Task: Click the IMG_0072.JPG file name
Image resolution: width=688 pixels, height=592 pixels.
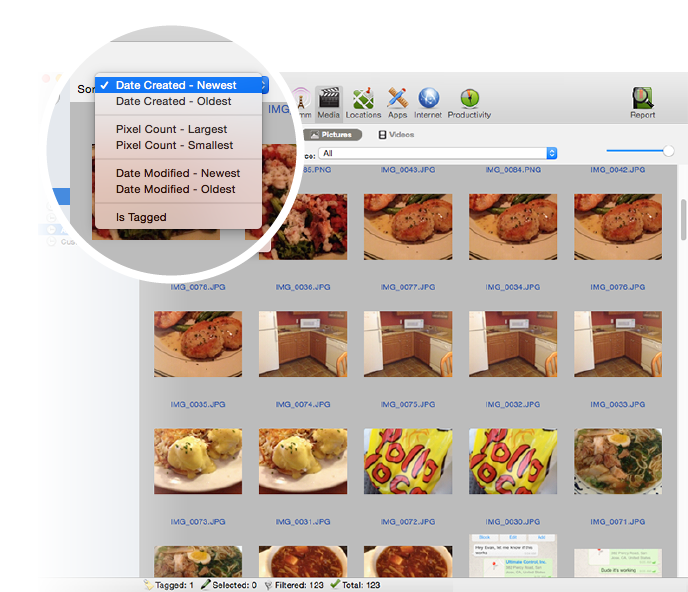Action: tap(408, 522)
